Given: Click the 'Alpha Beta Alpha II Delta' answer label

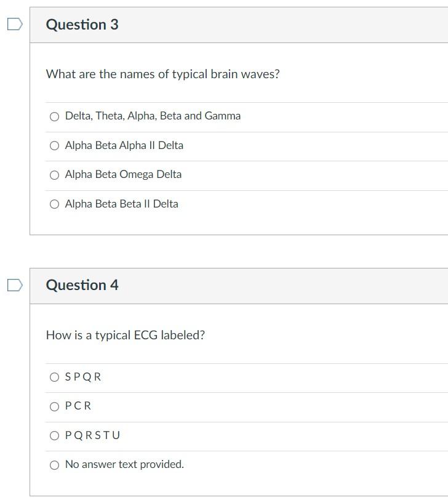Looking at the screenshot, I should click(x=124, y=145).
